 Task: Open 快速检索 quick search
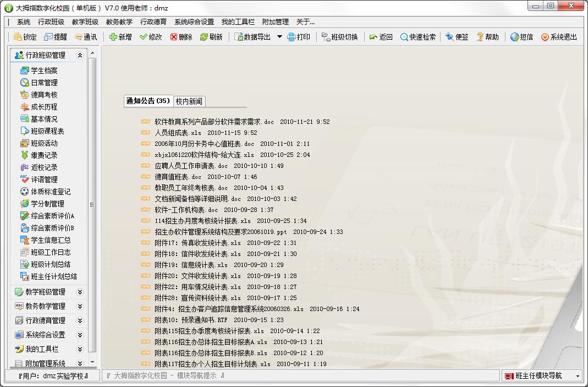pos(417,37)
